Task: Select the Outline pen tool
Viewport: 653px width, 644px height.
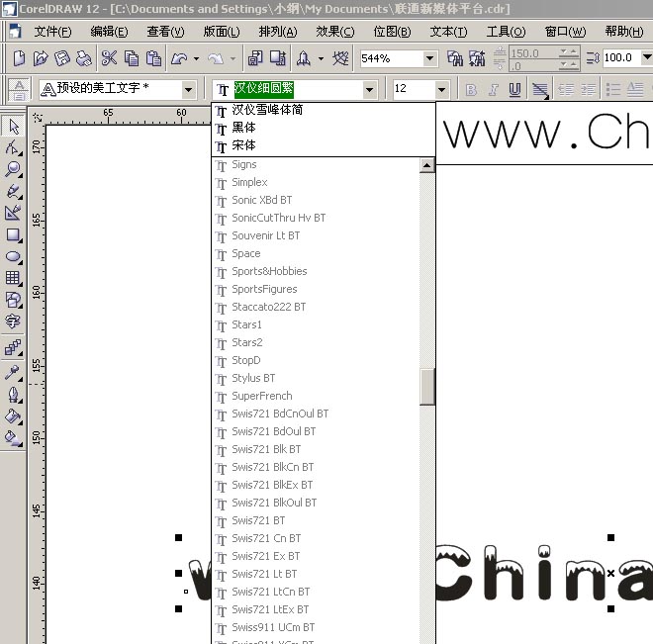Action: click(x=13, y=395)
